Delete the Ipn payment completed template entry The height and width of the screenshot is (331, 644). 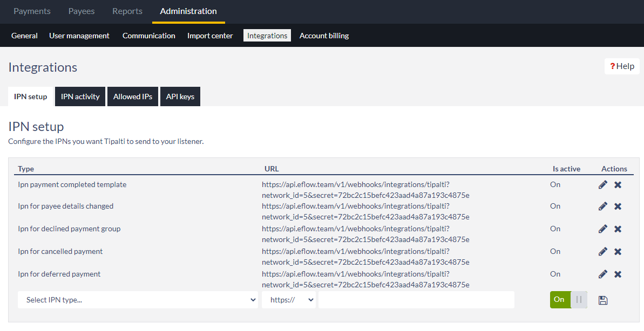(x=618, y=184)
